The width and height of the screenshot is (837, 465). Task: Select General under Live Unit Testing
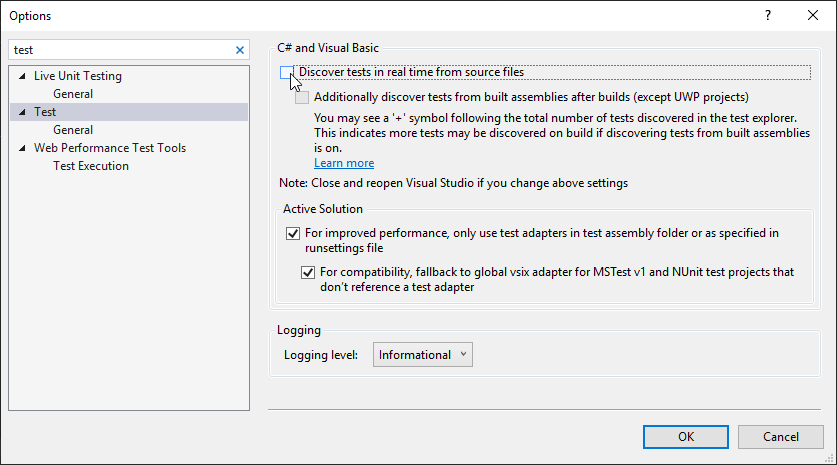pyautogui.click(x=73, y=94)
